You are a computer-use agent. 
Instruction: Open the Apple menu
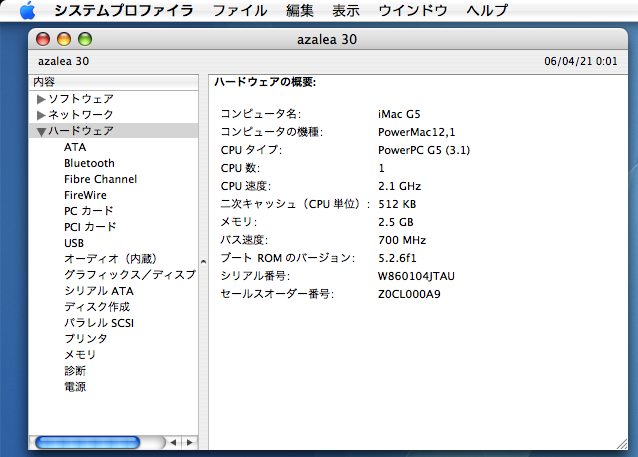click(x=27, y=10)
